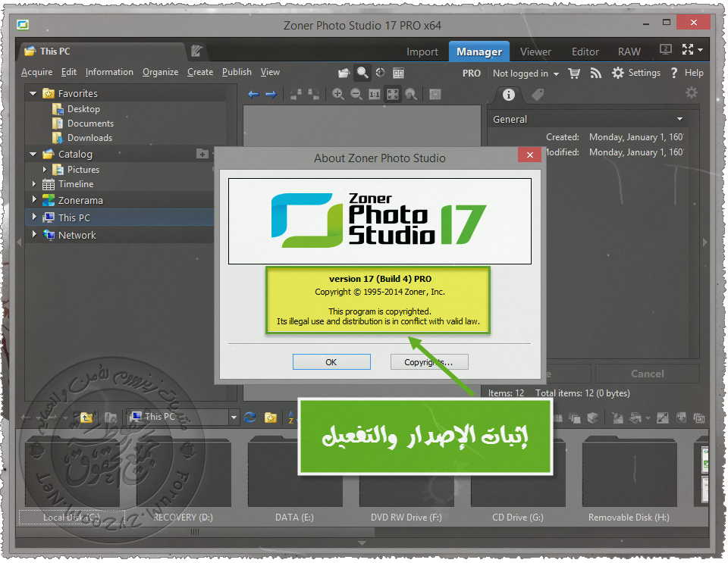The height and width of the screenshot is (563, 728).
Task: Collapse the Favorites tree node
Action: (33, 93)
